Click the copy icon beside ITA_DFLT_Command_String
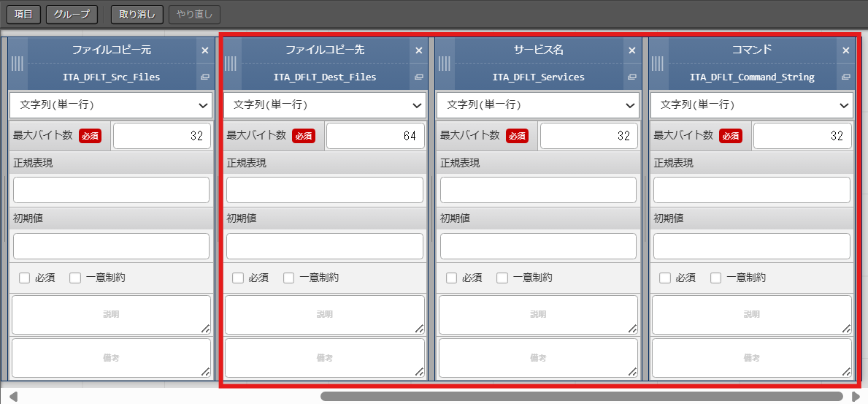The height and width of the screenshot is (404, 868). [x=846, y=77]
